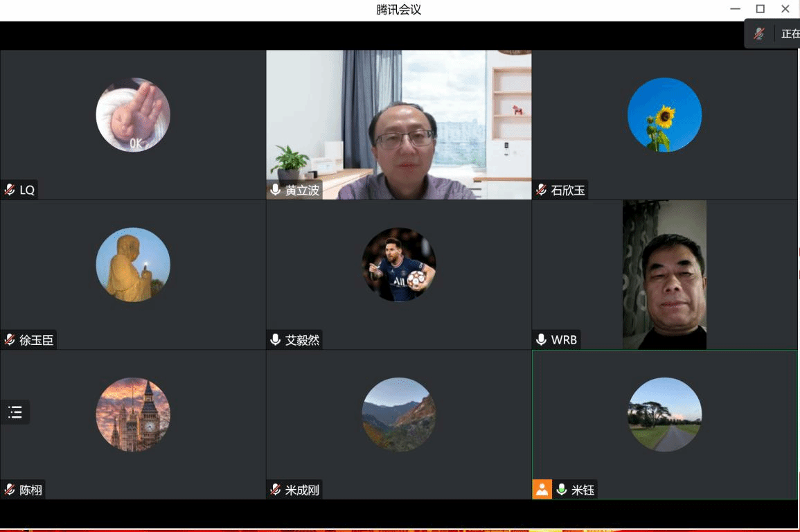Maximize the 腾讯会议 window
Screen dimensions: 800x532
(760, 9)
